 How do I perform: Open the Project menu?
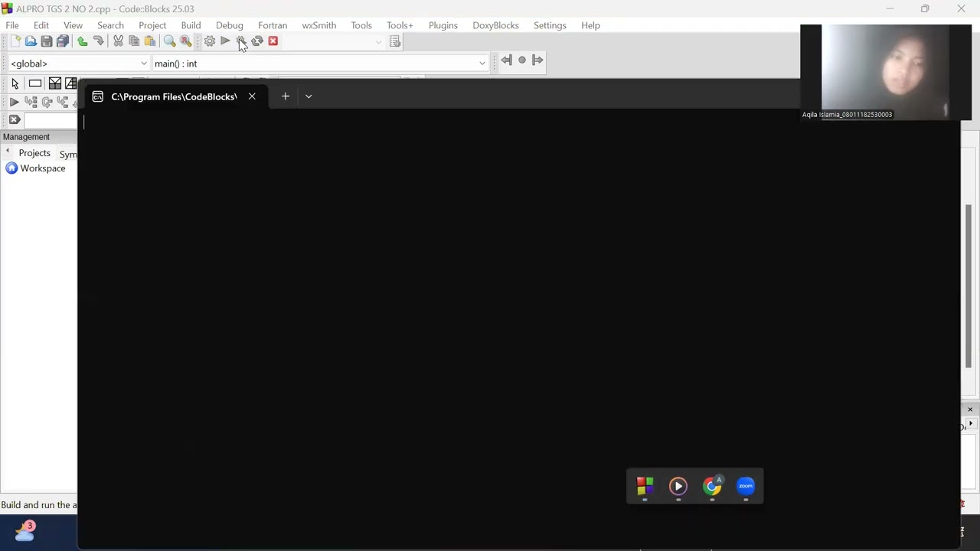click(x=152, y=25)
